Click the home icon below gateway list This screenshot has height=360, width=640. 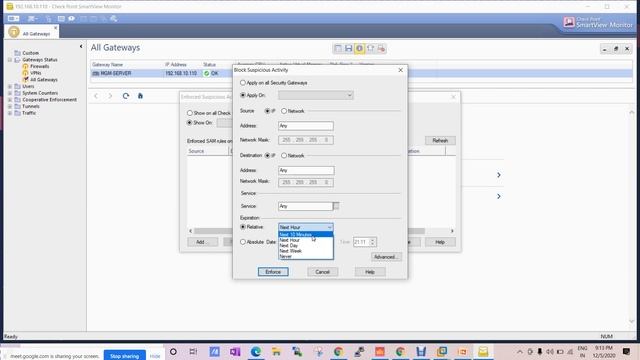tap(140, 96)
